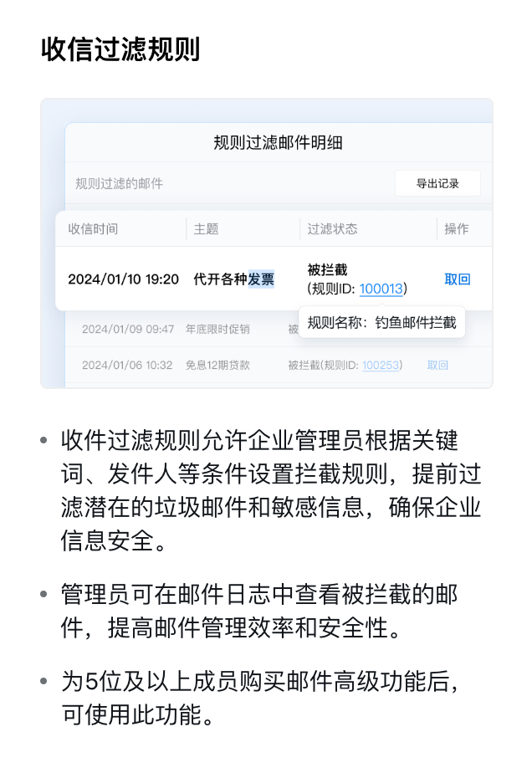Screen dimensions: 532x778
Task: Click the 被拦截 status label
Action: [327, 270]
